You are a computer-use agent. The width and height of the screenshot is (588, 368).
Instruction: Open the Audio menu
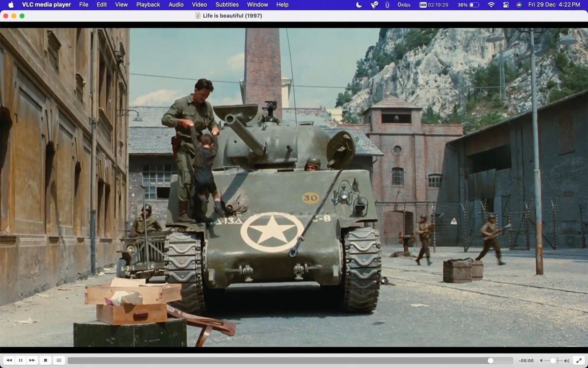click(176, 5)
